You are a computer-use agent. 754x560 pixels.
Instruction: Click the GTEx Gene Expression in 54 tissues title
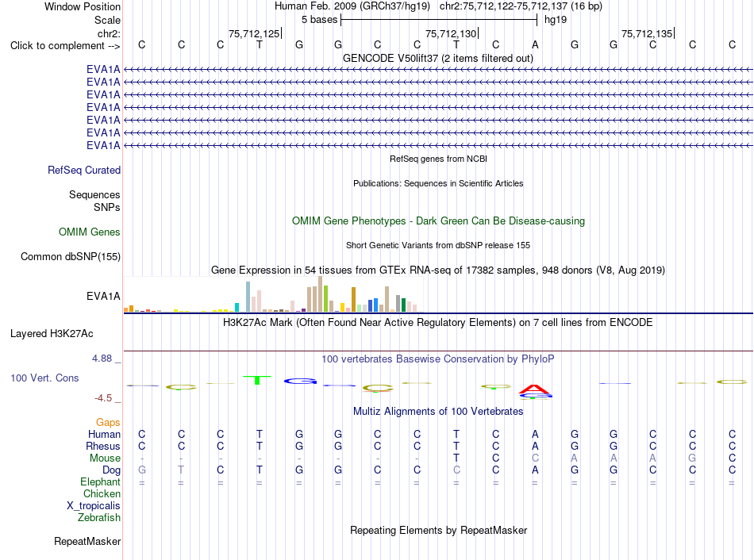click(438, 270)
